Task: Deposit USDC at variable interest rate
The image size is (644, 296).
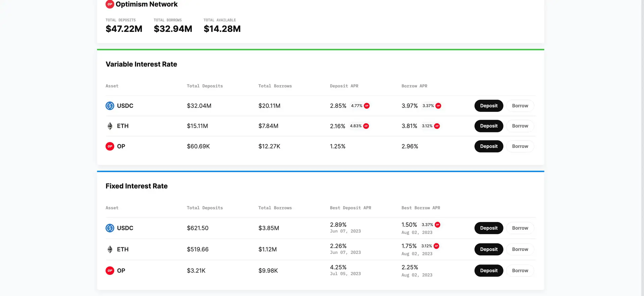Action: pos(488,106)
